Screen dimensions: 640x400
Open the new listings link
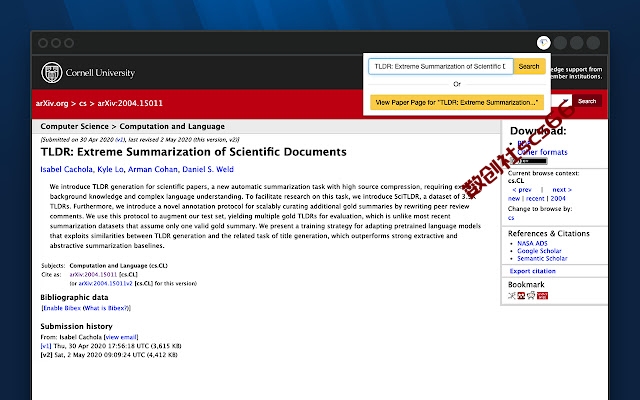514,199
